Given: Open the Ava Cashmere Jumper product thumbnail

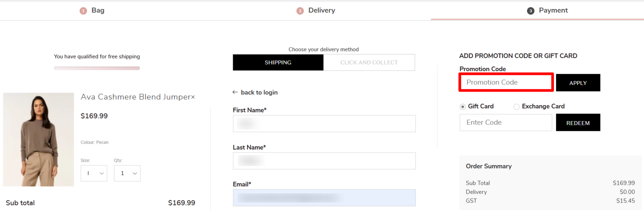Looking at the screenshot, I should click(x=39, y=139).
